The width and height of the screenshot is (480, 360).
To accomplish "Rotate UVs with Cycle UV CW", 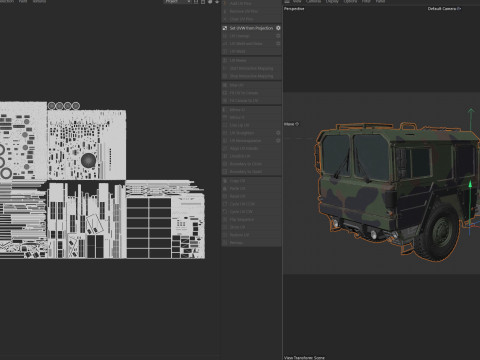I will tap(252, 212).
